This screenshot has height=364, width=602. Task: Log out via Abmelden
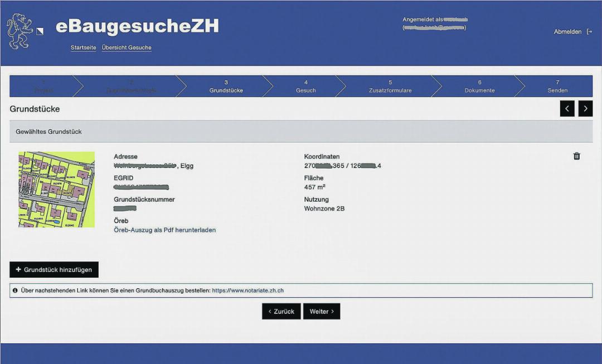point(572,32)
